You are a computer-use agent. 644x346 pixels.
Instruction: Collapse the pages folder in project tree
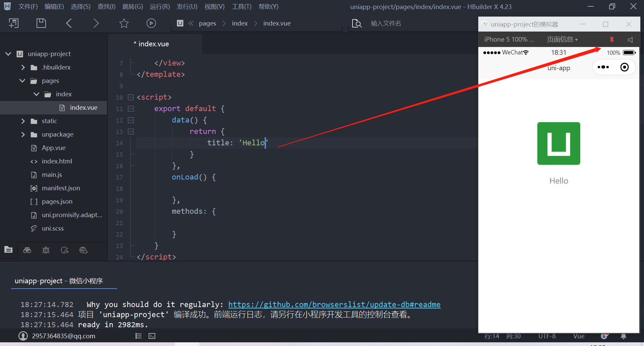[22, 81]
